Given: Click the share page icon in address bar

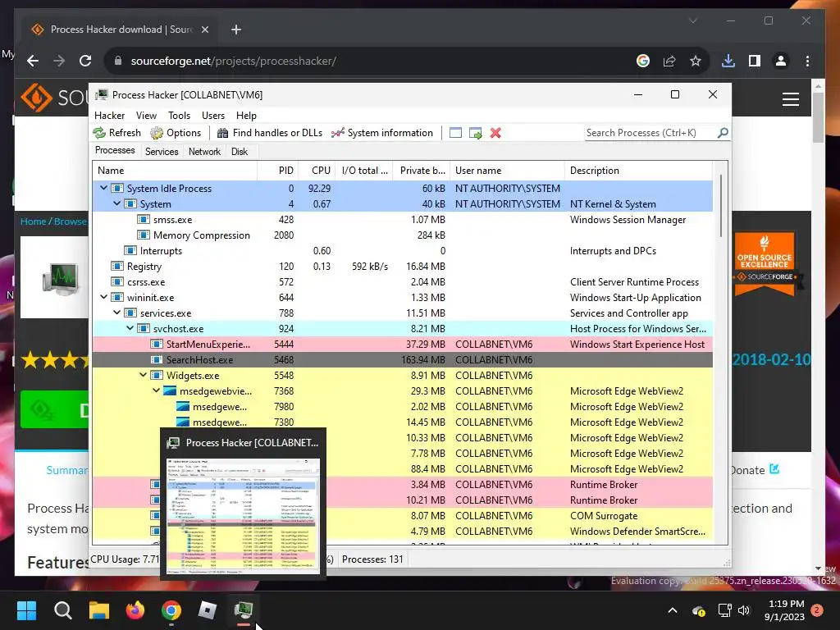Looking at the screenshot, I should (x=669, y=61).
